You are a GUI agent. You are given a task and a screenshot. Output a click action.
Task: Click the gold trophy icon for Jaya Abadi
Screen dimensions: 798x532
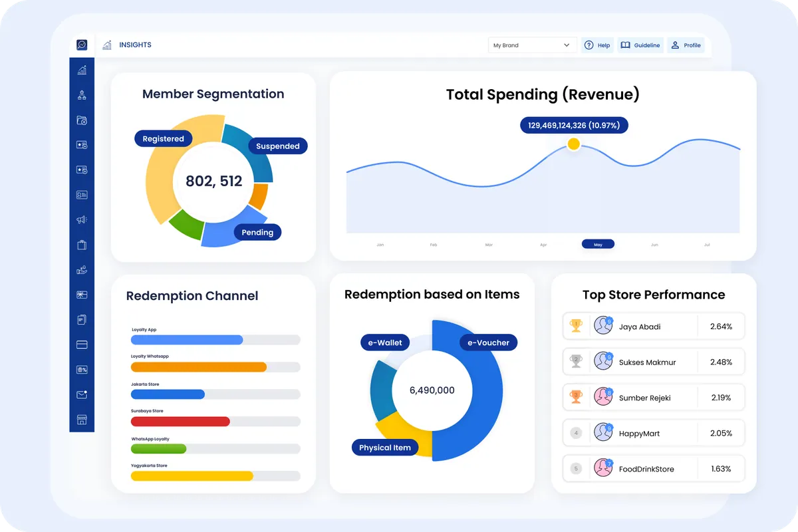coord(576,326)
